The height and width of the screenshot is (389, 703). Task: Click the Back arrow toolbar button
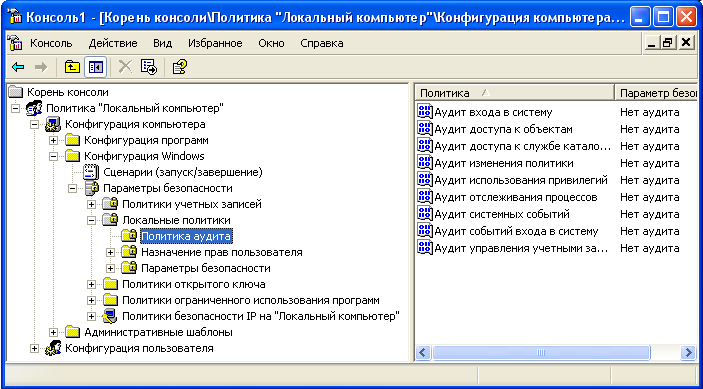18,67
